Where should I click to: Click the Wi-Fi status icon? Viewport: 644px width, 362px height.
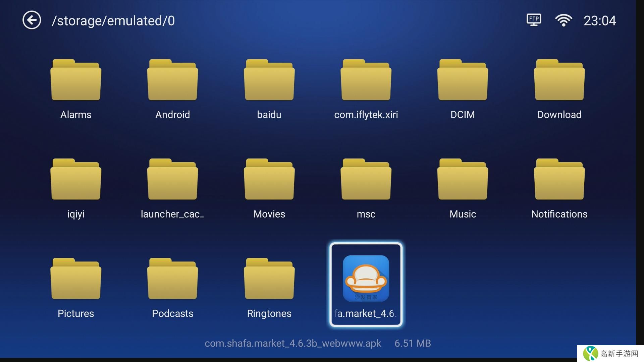tap(563, 20)
